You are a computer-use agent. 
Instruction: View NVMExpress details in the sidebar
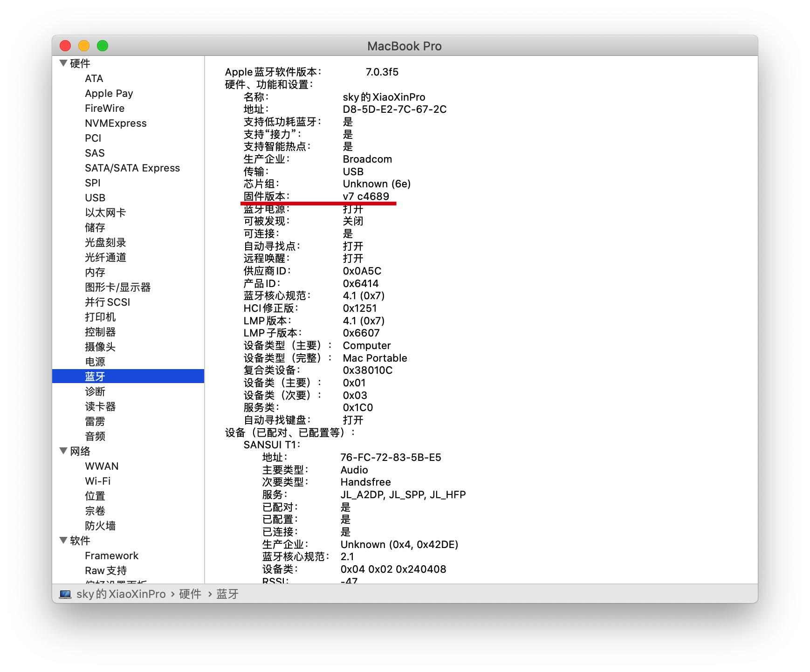point(116,123)
